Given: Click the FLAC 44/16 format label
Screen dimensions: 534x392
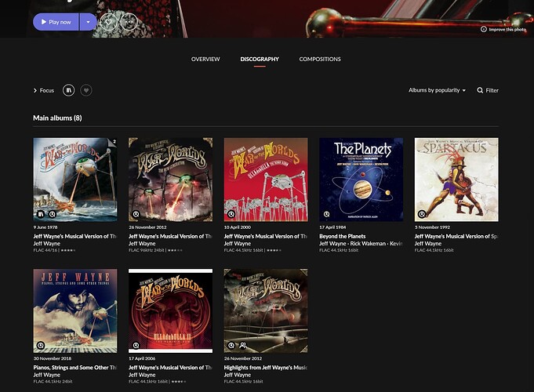Looking at the screenshot, I should 45,250.
